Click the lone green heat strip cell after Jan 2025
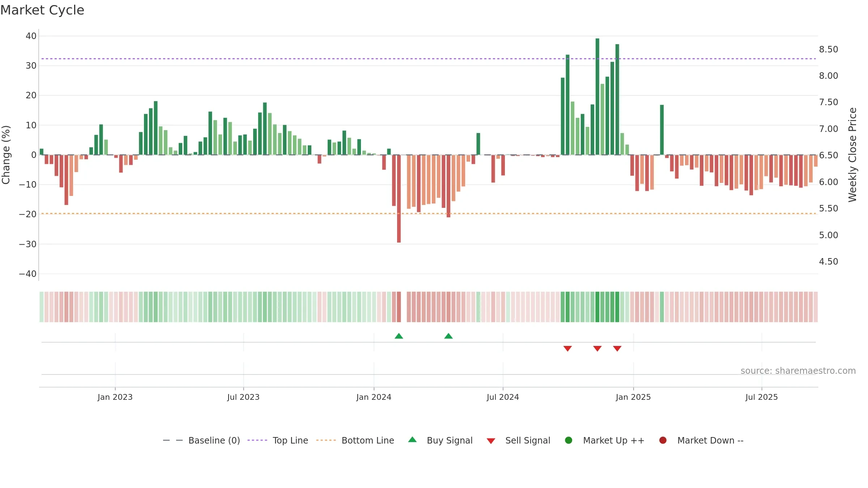Image resolution: width=868 pixels, height=488 pixels. click(662, 307)
